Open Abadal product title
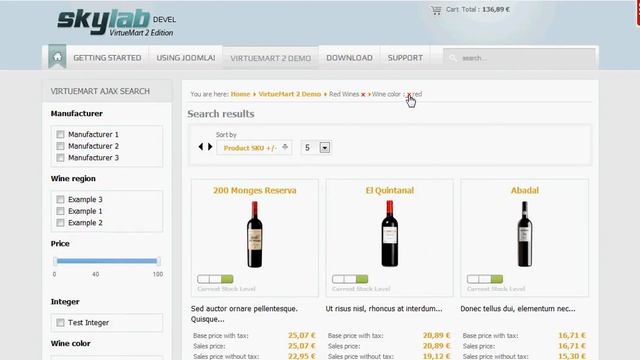 pos(524,191)
